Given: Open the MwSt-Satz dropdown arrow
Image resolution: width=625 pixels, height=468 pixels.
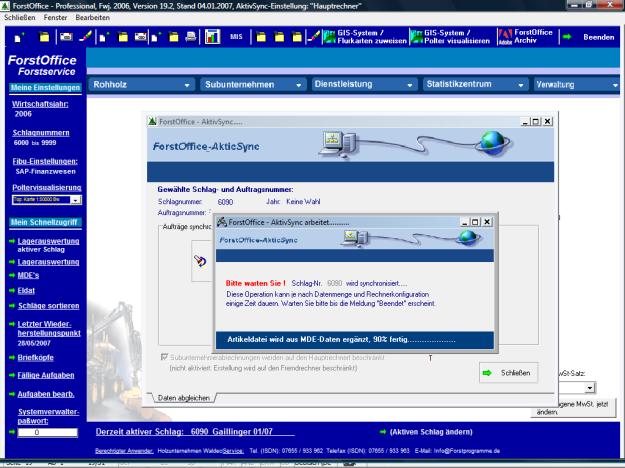Looking at the screenshot, I should 590,387.
